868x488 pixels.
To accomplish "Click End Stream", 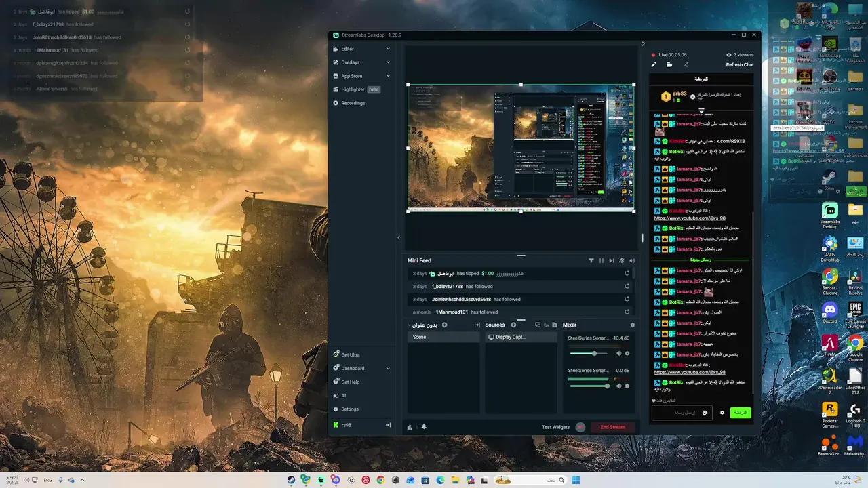I will click(x=613, y=427).
